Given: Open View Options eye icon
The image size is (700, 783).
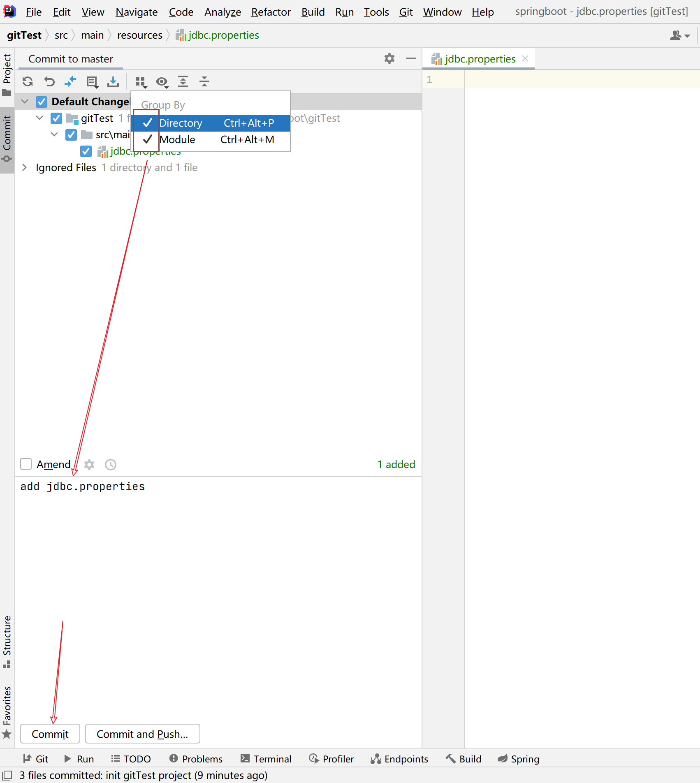Looking at the screenshot, I should [x=162, y=82].
